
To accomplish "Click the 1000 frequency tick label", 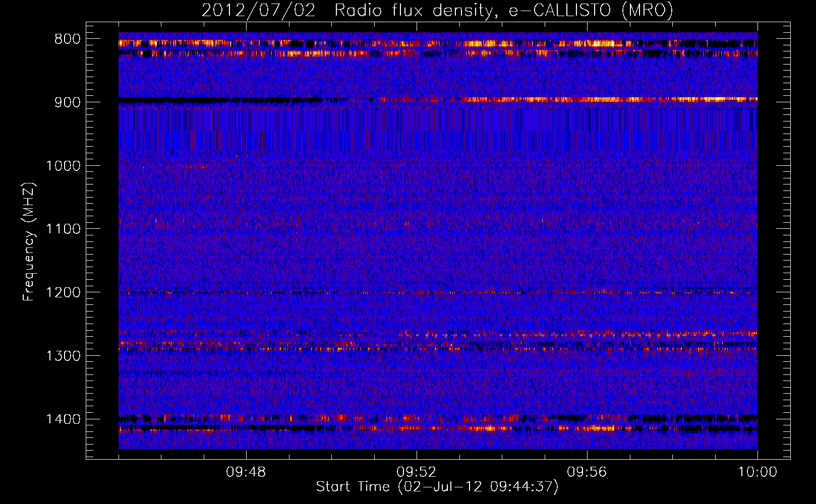I will (63, 166).
